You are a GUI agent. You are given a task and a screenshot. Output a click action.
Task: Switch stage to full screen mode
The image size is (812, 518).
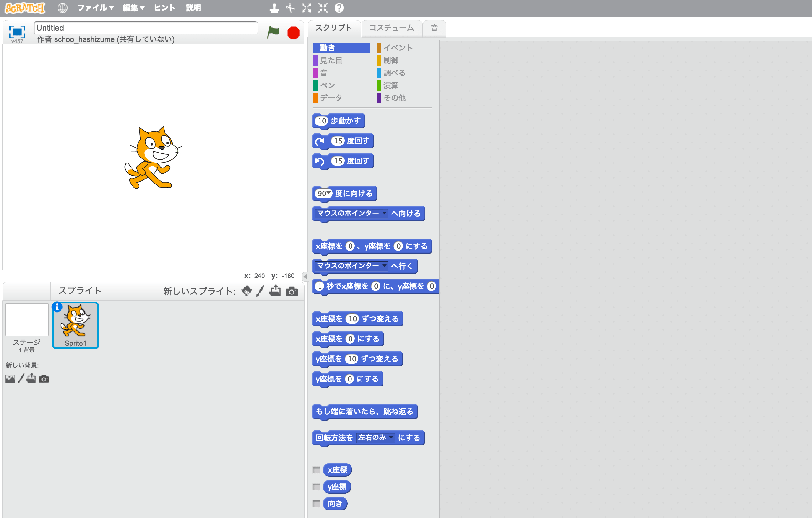[17, 32]
